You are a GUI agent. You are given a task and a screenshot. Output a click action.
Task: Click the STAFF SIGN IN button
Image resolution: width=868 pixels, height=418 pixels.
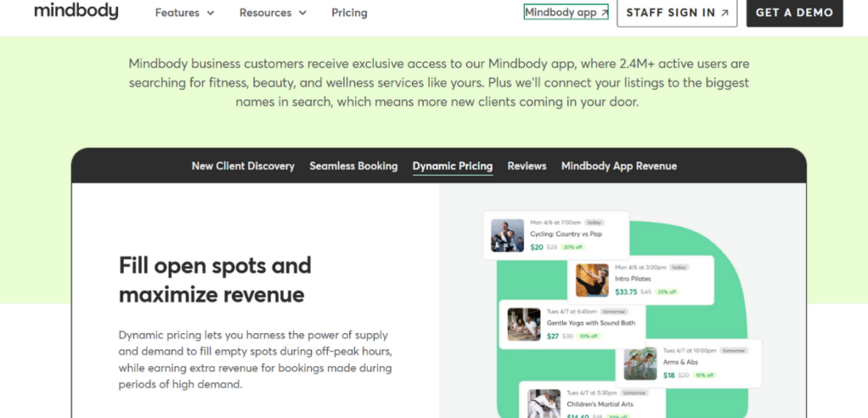point(677,13)
